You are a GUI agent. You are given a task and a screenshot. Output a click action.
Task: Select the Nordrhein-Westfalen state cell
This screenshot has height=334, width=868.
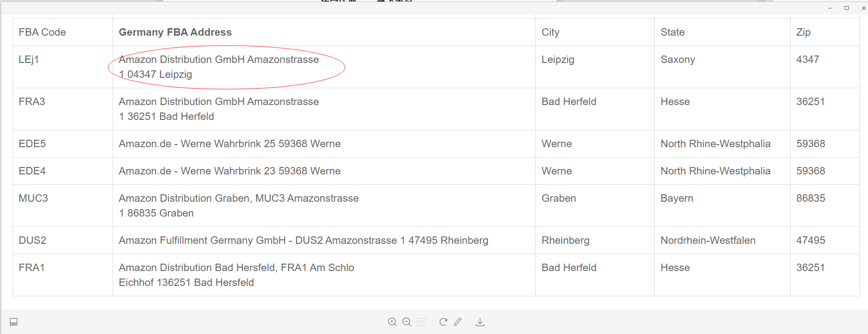[x=722, y=240]
